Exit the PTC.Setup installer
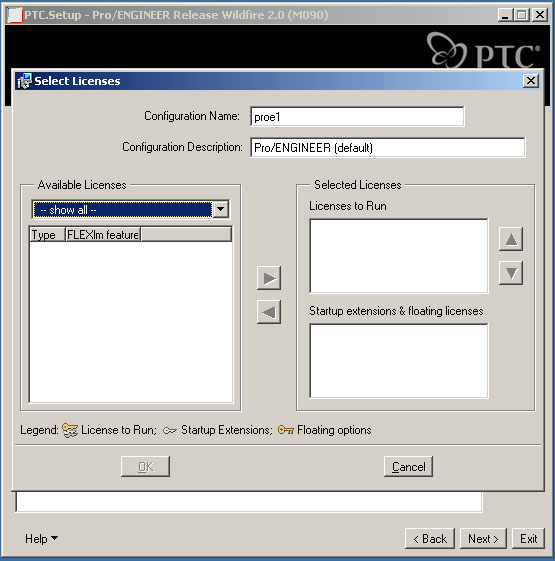The image size is (555, 561). [529, 538]
